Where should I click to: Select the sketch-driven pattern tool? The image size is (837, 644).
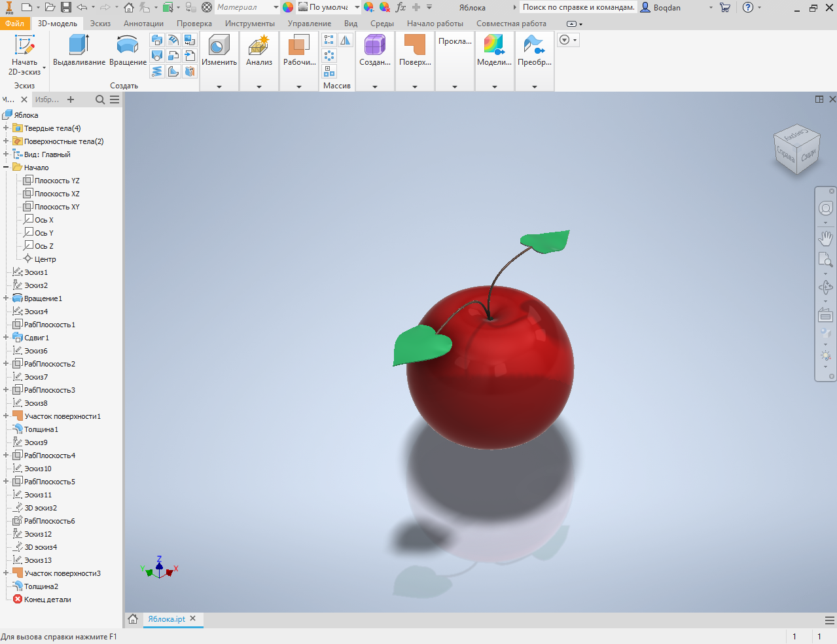click(329, 71)
